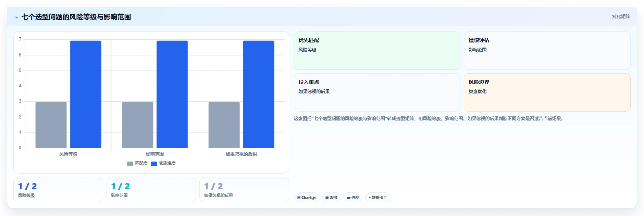
Task: Click the small blue icon before the panel title
Action: 16,17
